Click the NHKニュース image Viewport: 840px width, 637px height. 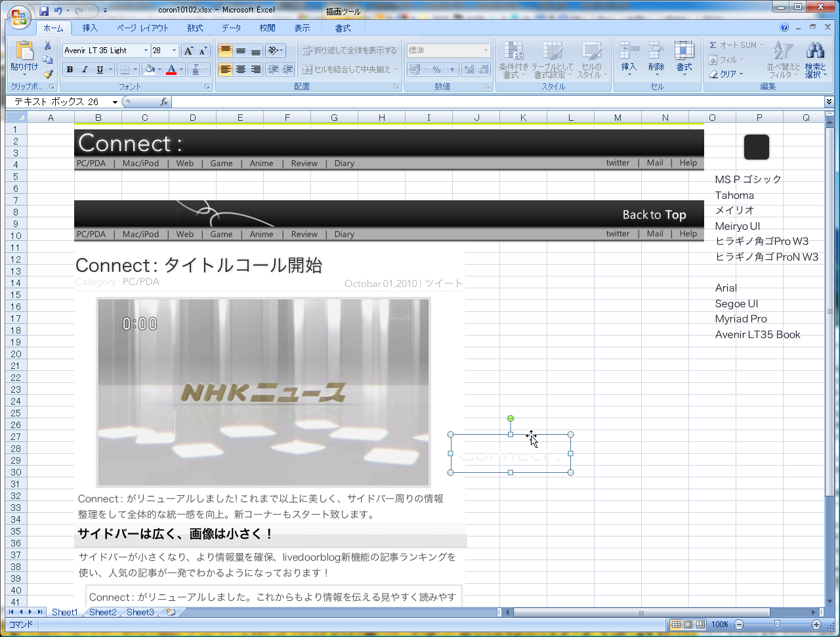click(264, 392)
